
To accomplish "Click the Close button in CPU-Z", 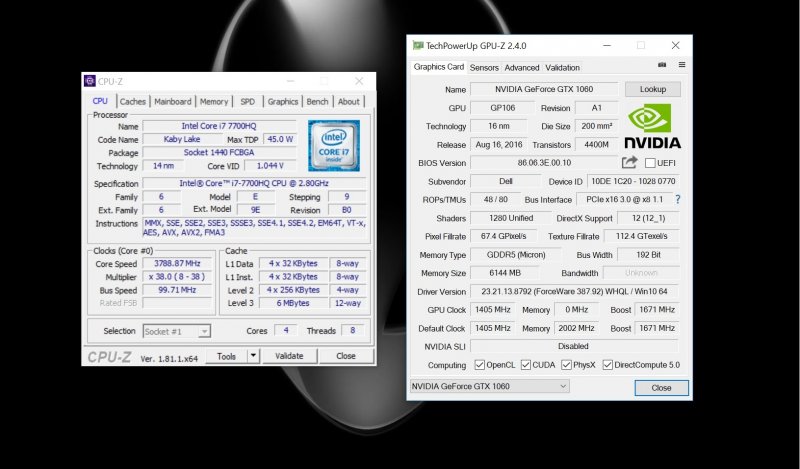I will pyautogui.click(x=346, y=356).
